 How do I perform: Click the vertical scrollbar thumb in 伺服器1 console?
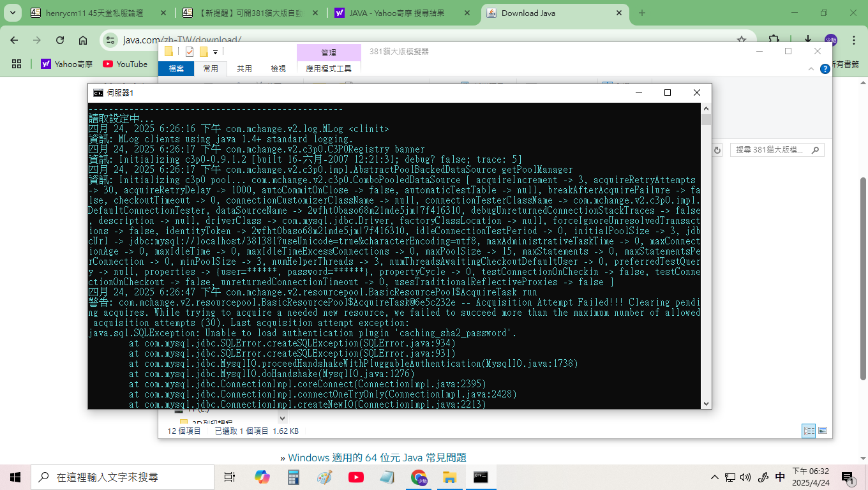coord(706,120)
